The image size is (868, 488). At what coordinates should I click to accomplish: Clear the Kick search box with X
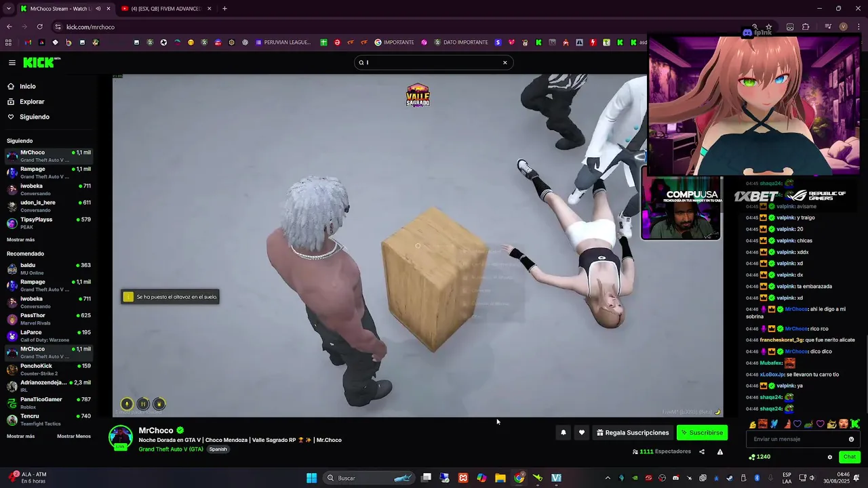505,62
